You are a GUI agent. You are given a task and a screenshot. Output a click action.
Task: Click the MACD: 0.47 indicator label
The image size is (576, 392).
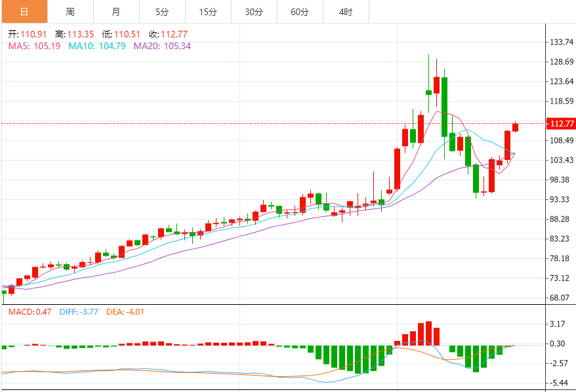point(30,311)
